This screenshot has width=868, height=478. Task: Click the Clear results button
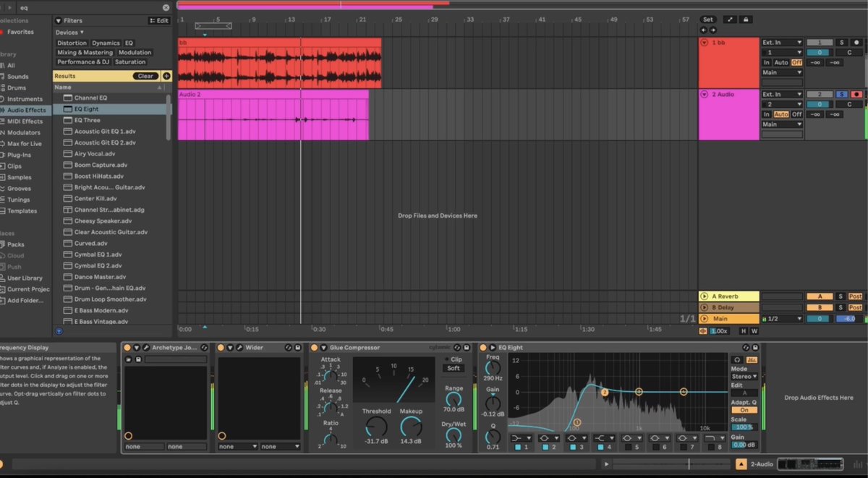(145, 76)
